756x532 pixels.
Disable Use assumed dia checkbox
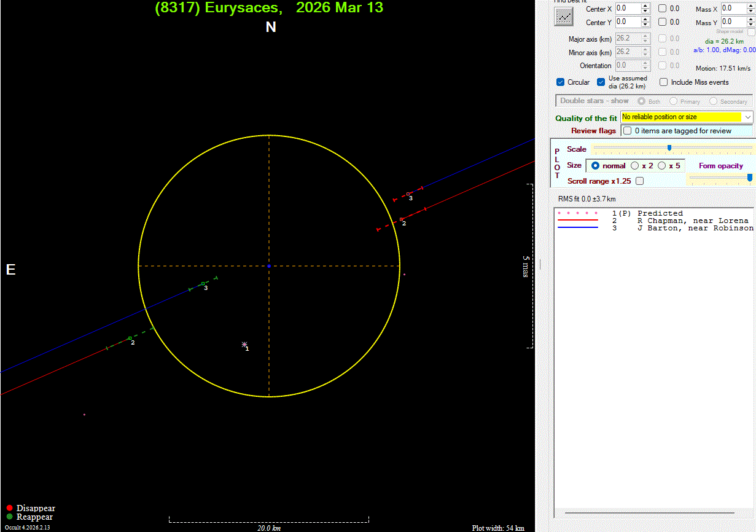(601, 82)
